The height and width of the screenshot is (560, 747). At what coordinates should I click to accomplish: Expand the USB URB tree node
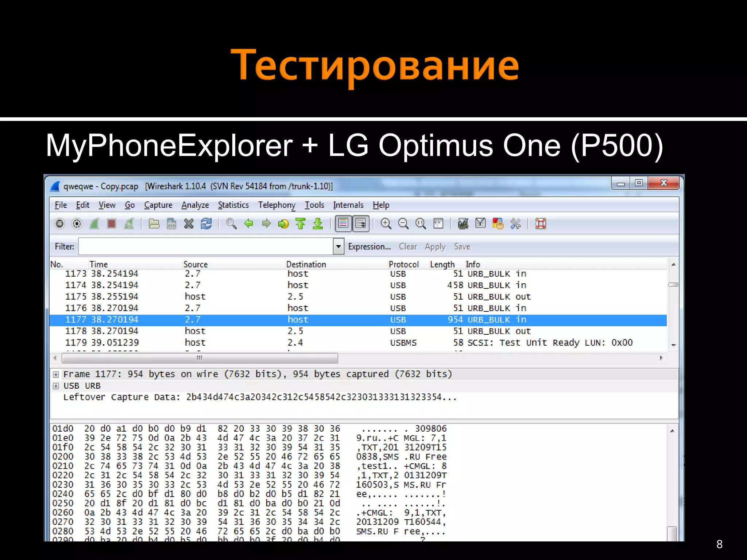[x=56, y=386]
